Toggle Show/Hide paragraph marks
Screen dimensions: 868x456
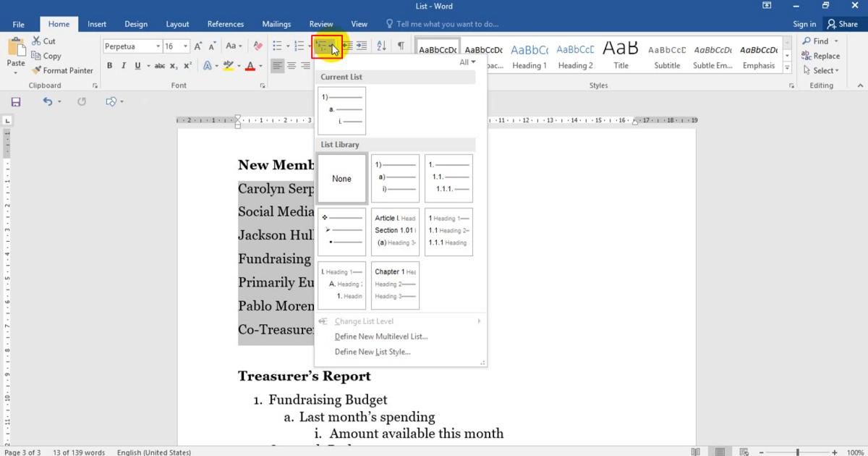tap(401, 46)
